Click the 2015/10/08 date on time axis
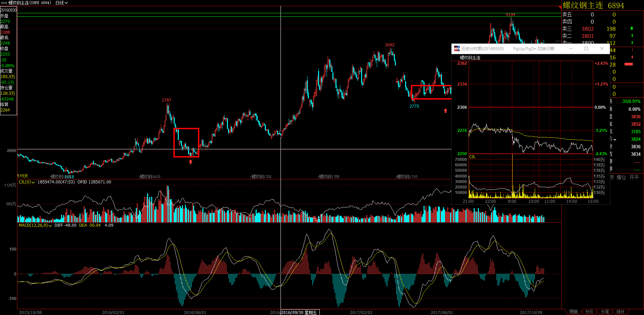This screenshot has height=315, width=644. point(30,313)
